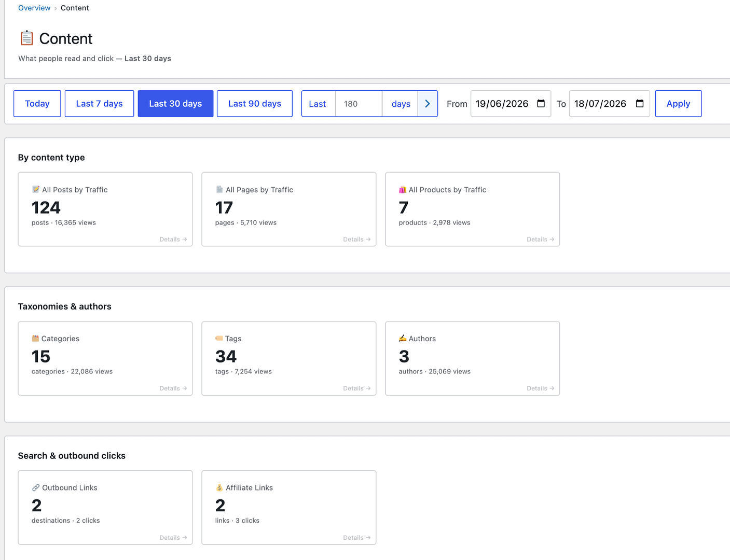This screenshot has height=560, width=730.
Task: Click the Tags label icon
Action: point(219,338)
